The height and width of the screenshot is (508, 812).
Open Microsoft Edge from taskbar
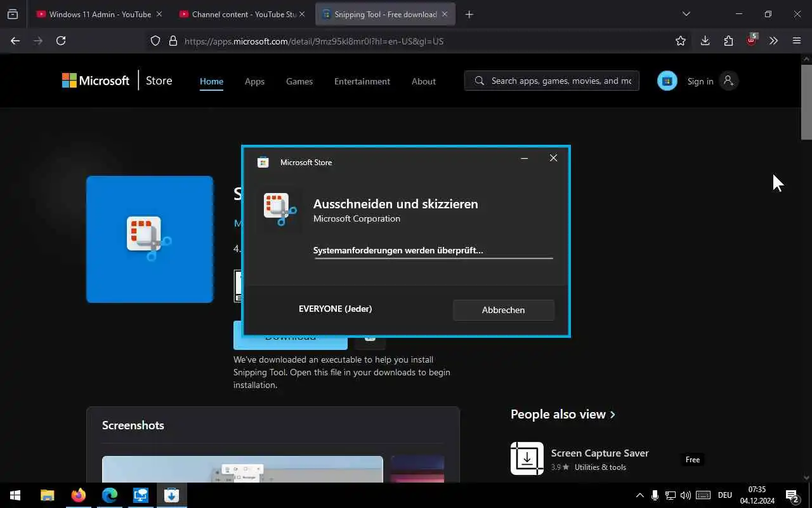coord(110,495)
